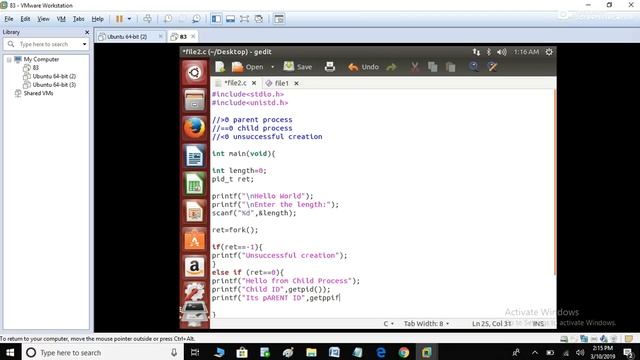
Task: Open the VMware Edit menu
Action: (25, 19)
